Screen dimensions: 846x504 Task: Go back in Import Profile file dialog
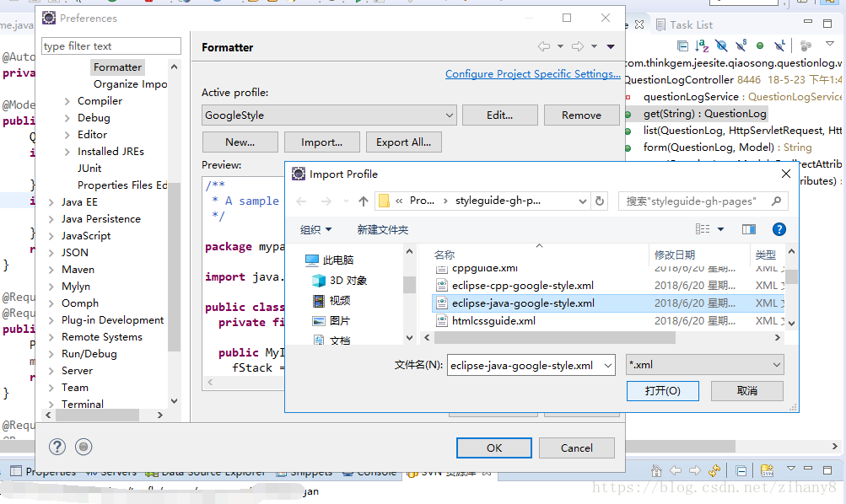coord(302,201)
